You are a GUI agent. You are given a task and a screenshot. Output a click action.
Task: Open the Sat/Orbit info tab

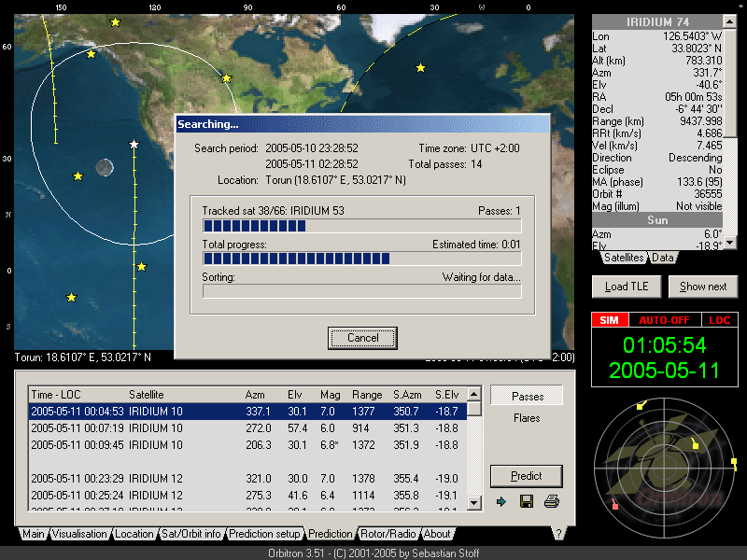(191, 534)
